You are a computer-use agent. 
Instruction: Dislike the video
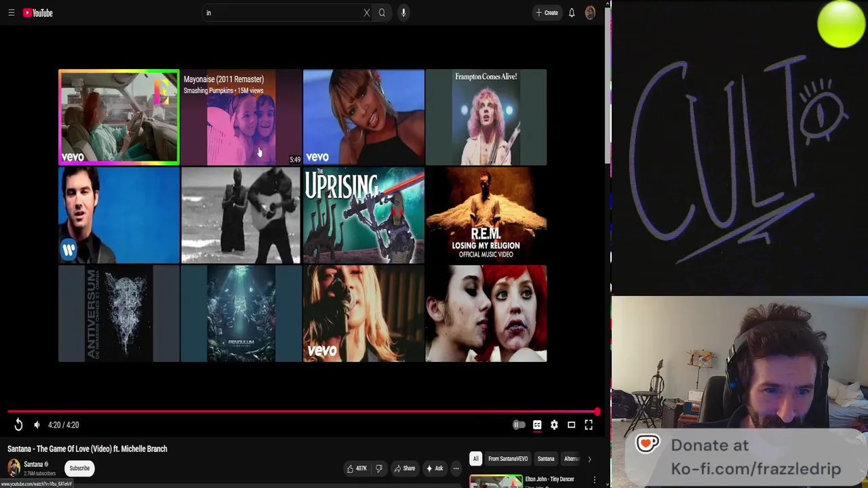coord(379,468)
